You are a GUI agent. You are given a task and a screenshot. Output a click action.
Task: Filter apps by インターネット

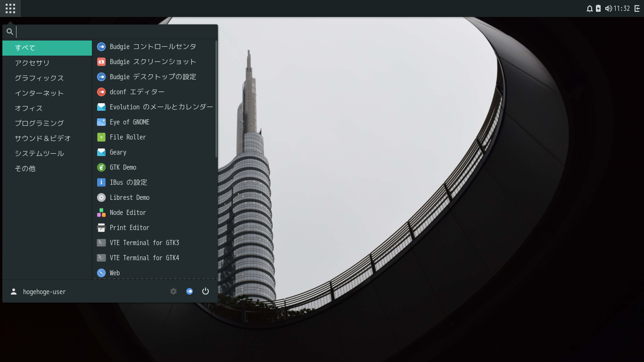pyautogui.click(x=47, y=93)
